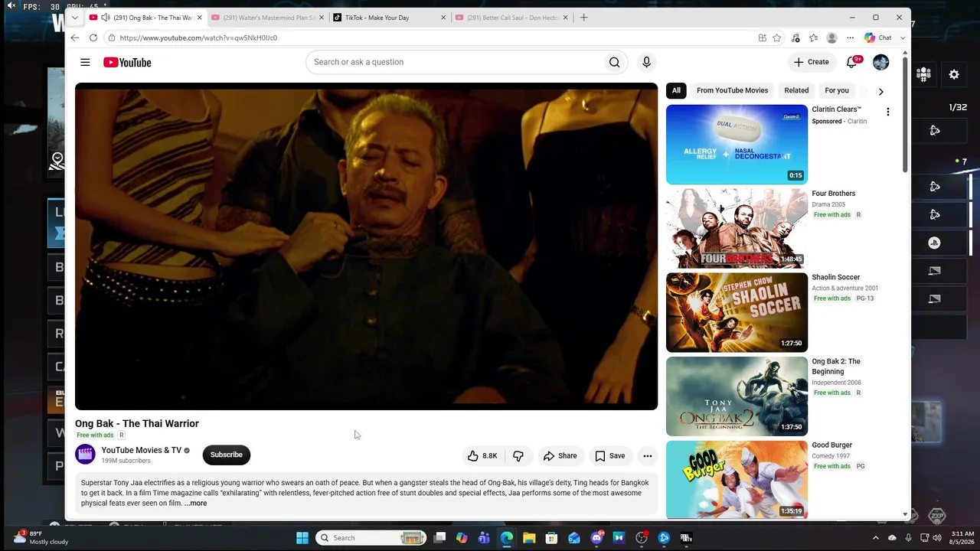
Task: Go back in the browser
Action: [74, 37]
